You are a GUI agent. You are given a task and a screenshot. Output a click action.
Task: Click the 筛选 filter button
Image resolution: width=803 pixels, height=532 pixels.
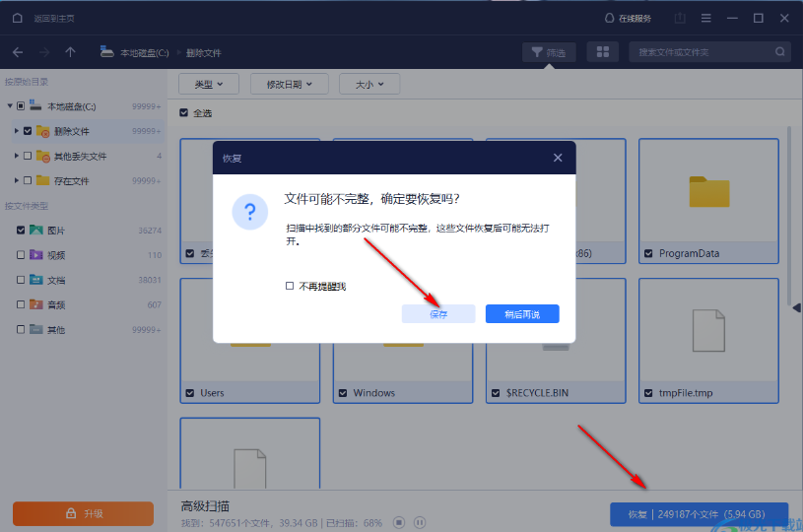click(549, 52)
